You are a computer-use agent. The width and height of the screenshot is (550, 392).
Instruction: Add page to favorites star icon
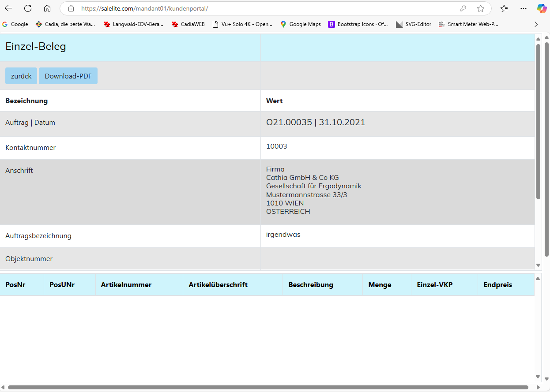pos(481,8)
